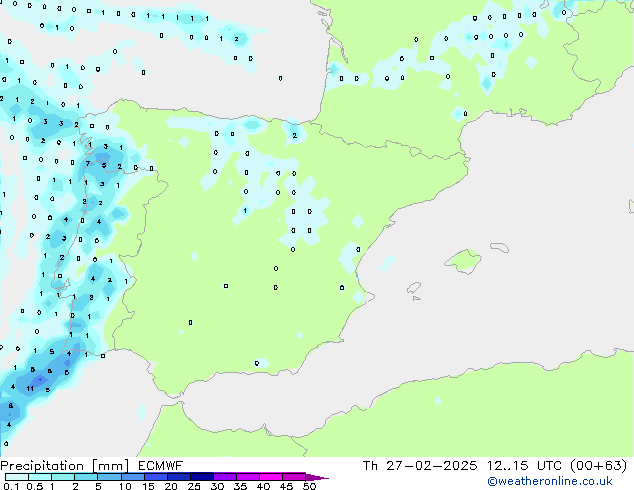Click the ©weatheronline.co.uk link
This screenshot has width=634, height=490.
(550, 481)
